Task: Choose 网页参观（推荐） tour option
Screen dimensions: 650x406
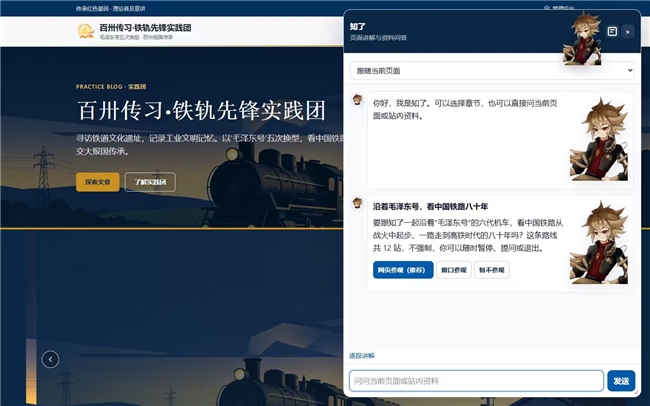Action: (403, 270)
